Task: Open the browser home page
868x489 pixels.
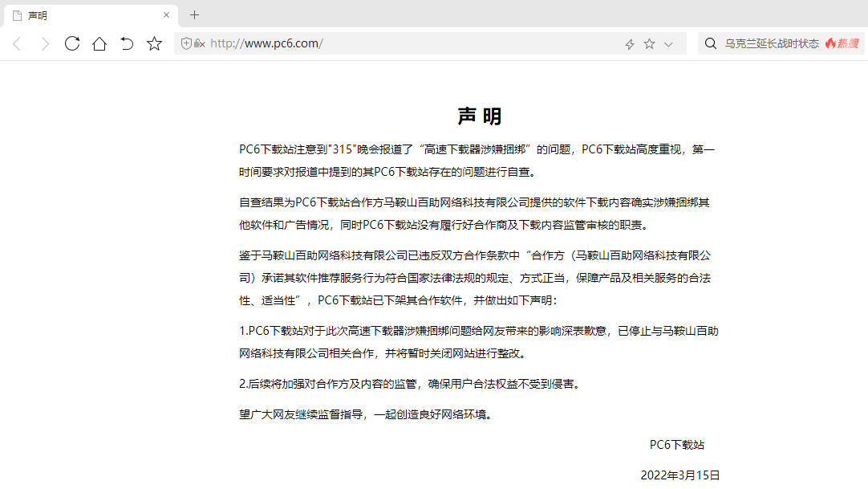Action: pos(99,43)
